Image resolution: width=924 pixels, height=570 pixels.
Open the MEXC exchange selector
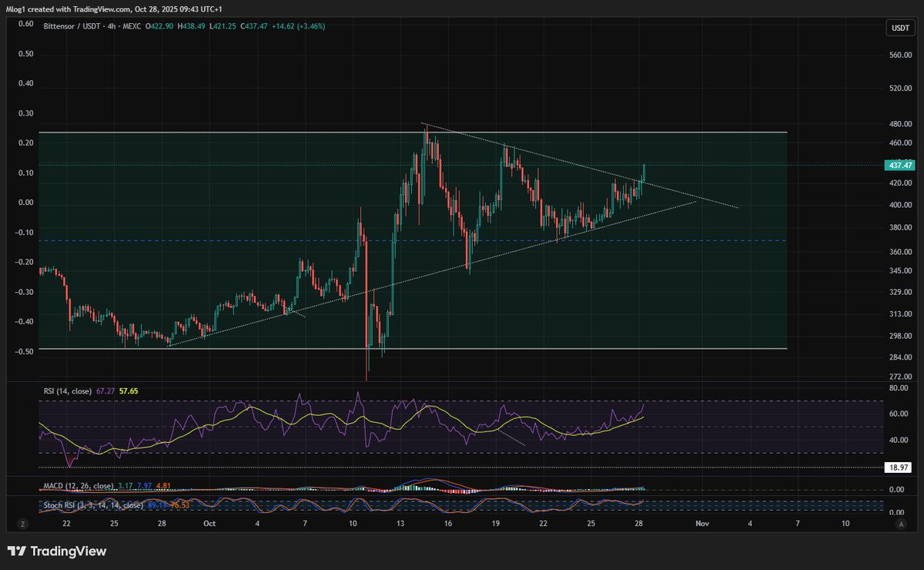click(131, 26)
